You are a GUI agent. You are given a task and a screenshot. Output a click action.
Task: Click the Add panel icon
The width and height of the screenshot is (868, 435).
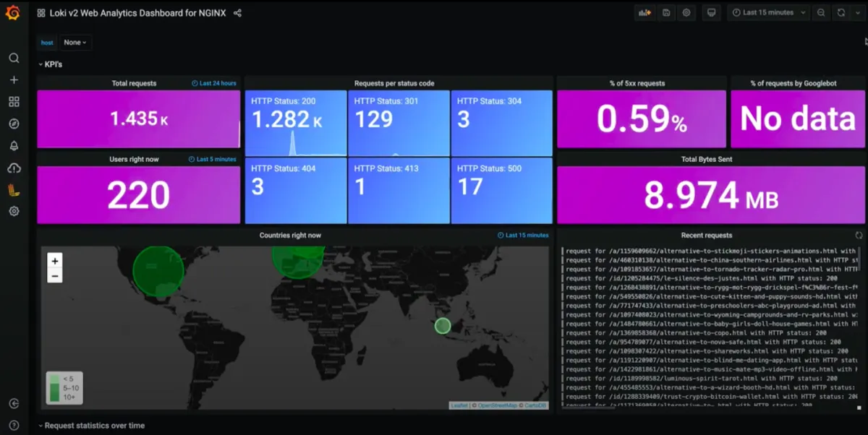[644, 12]
